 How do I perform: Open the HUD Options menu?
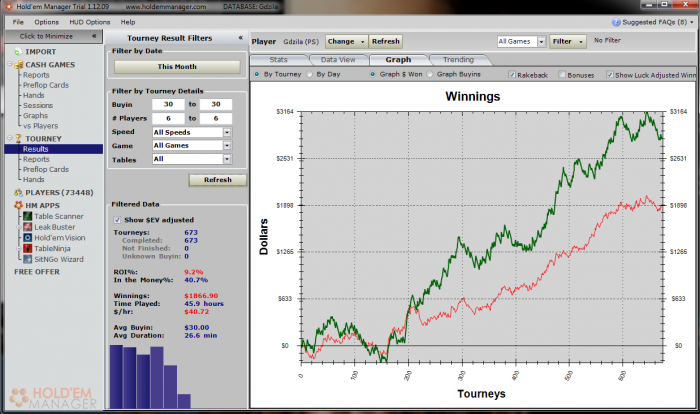pyautogui.click(x=90, y=22)
